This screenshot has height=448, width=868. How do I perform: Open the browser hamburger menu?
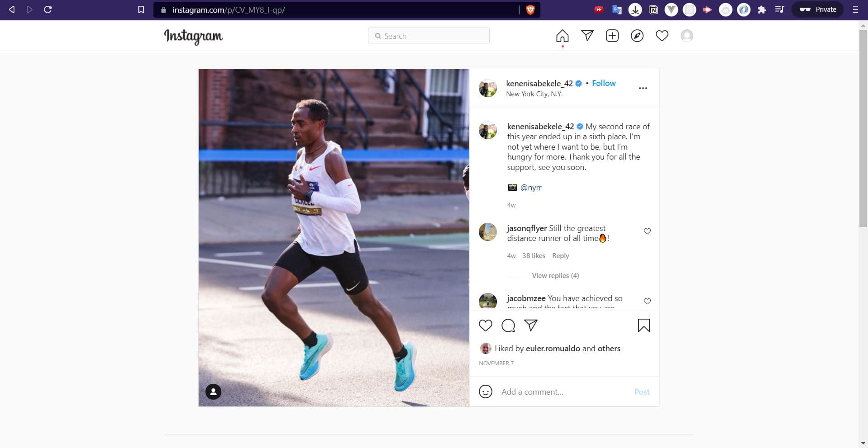click(x=855, y=9)
